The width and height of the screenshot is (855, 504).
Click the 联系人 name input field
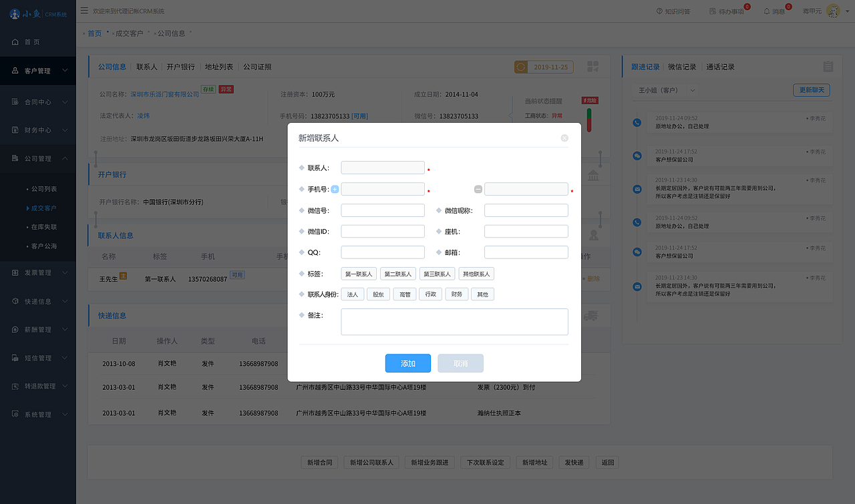(383, 168)
